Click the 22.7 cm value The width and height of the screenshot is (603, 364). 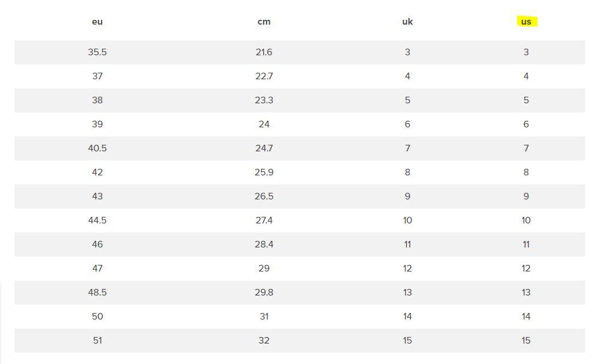pos(264,76)
